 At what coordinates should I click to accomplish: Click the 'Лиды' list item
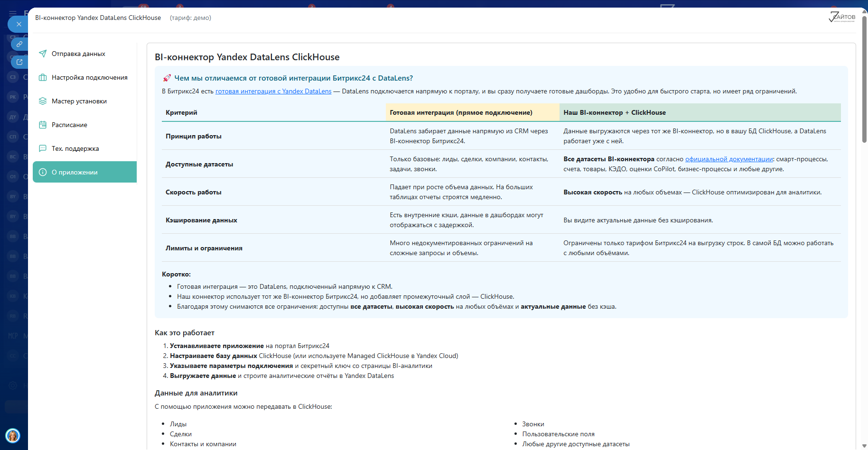pyautogui.click(x=178, y=424)
